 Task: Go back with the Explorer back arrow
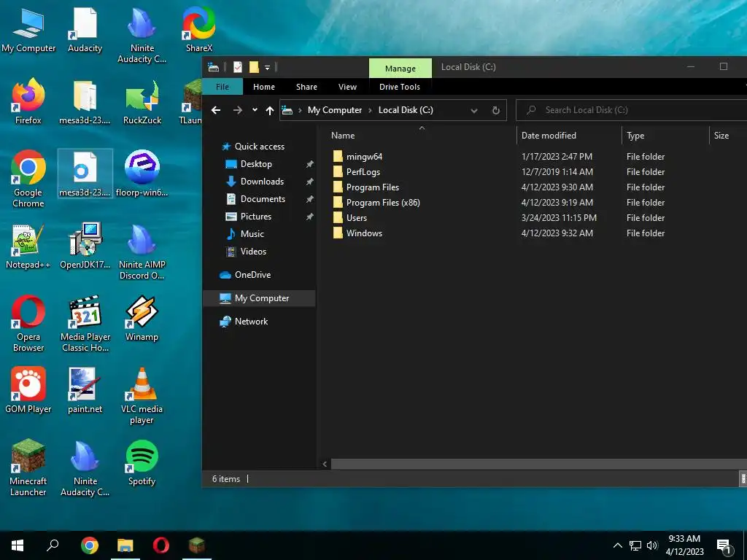coord(216,110)
